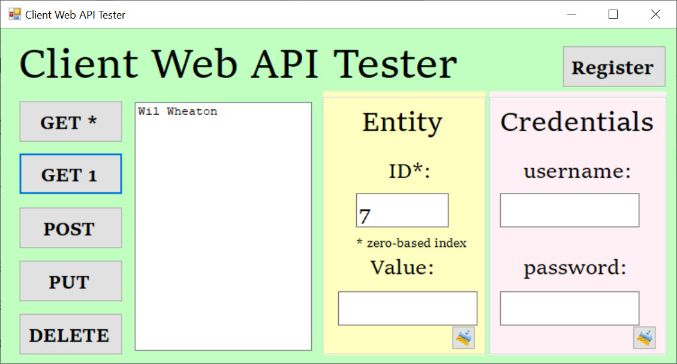Maximize the Client Web API Tester window
Screen dimensions: 677x364
tap(613, 14)
